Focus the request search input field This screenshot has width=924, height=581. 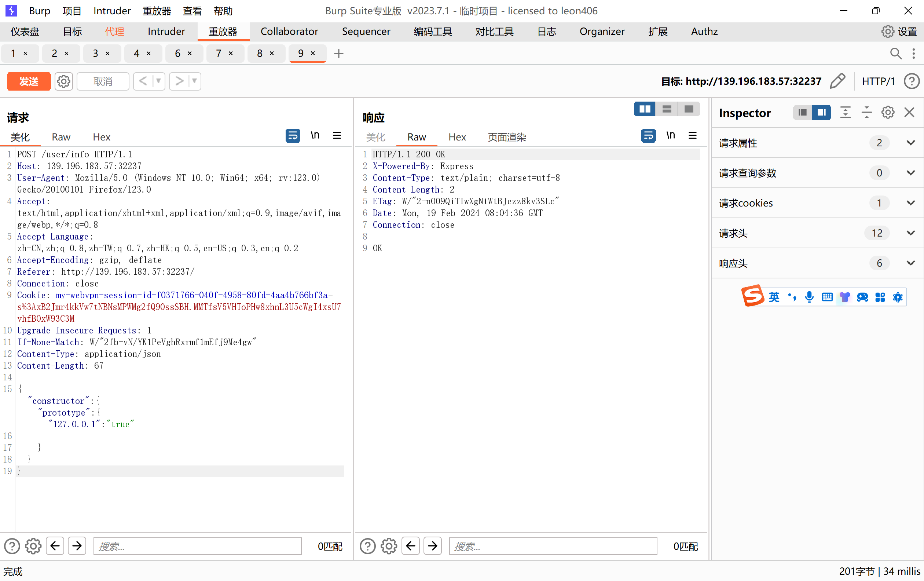pyautogui.click(x=197, y=546)
